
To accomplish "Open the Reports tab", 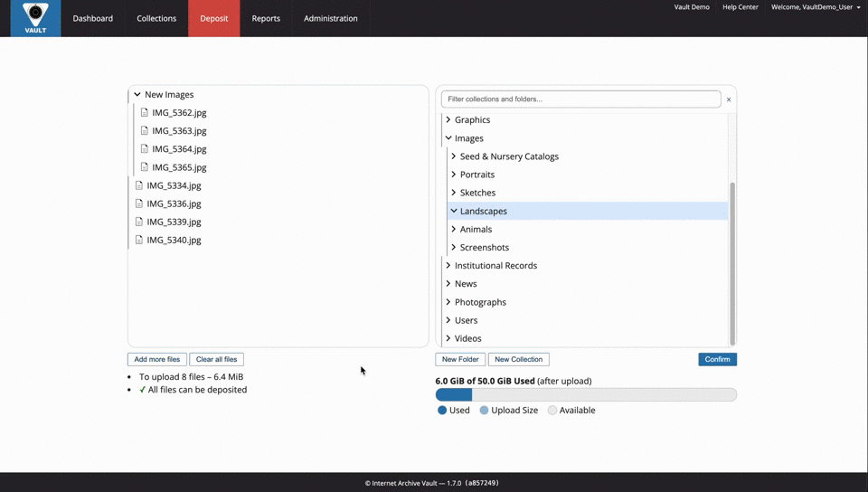I will coord(266,18).
